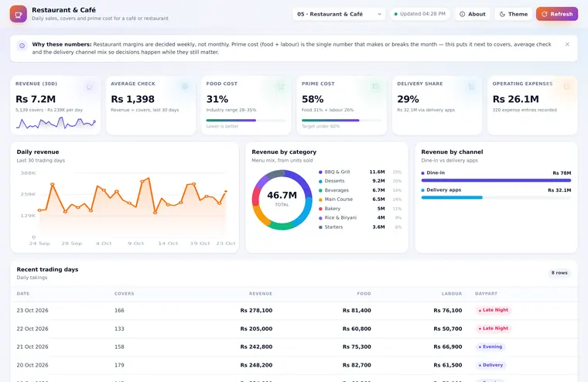The width and height of the screenshot is (588, 382).
Task: Sort table by Daypart column header
Action: click(486, 294)
